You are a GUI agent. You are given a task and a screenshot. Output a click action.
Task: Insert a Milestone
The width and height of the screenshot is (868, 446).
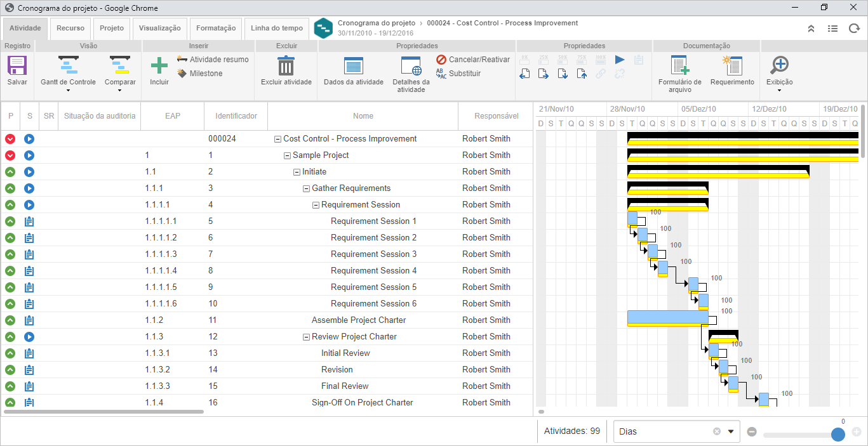(199, 73)
